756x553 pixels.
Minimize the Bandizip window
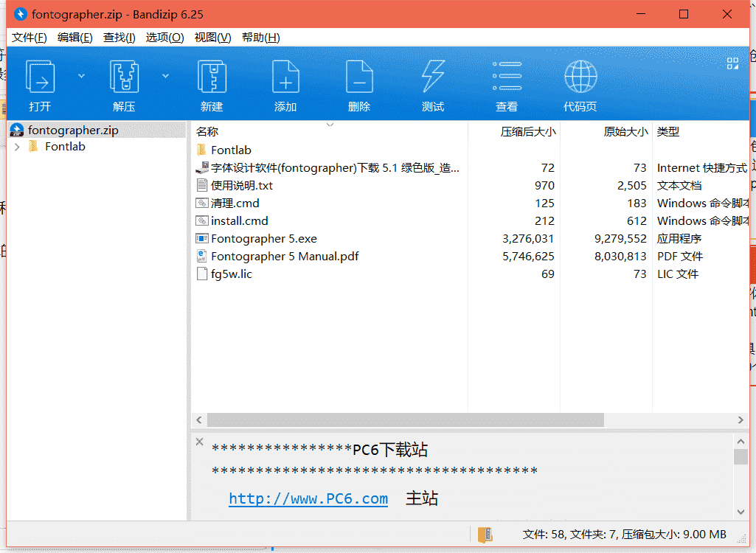(641, 14)
